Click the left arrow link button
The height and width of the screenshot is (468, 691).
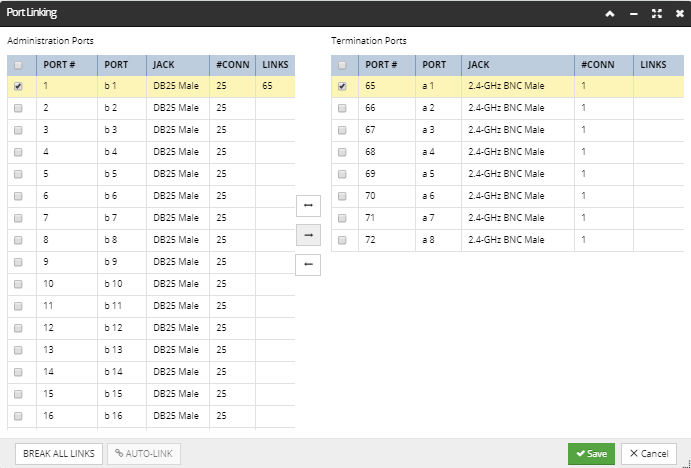pos(308,264)
